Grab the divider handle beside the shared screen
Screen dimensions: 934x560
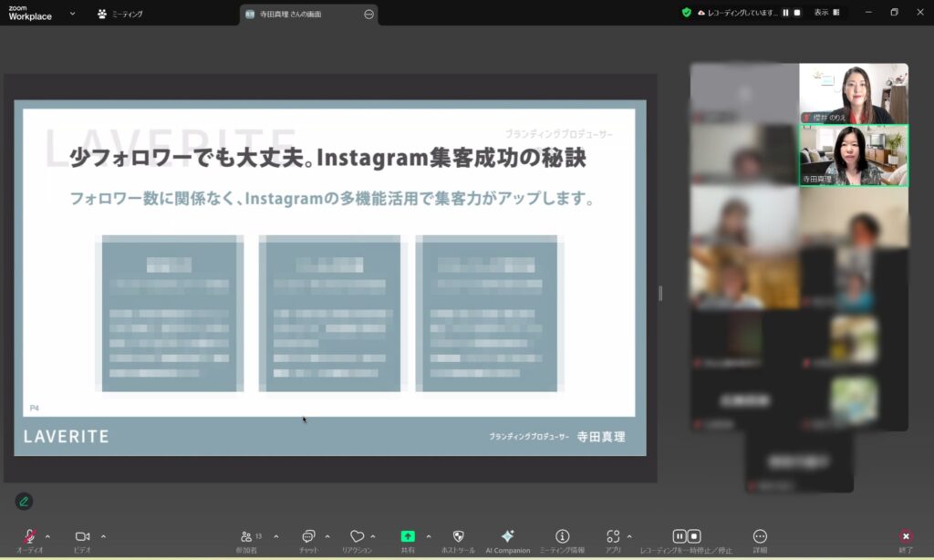(660, 293)
